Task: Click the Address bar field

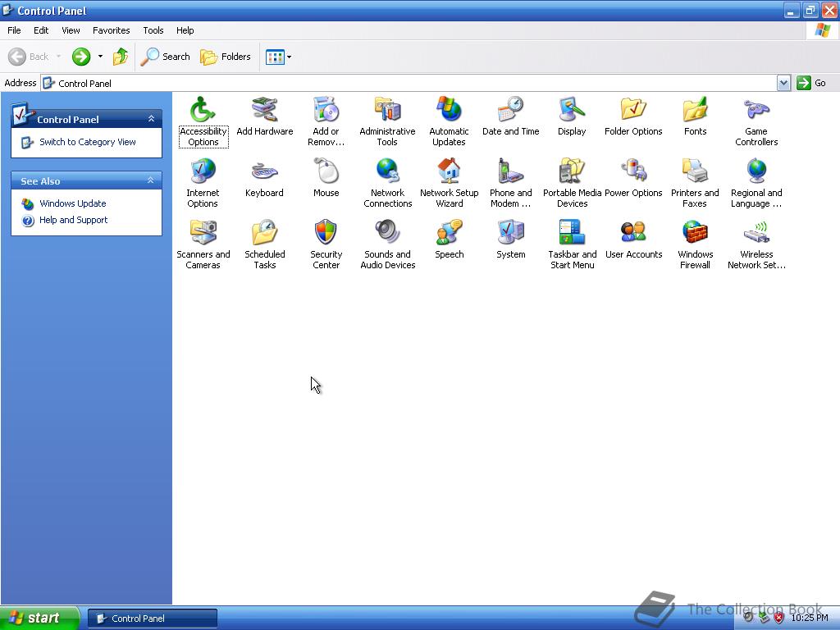Action: click(409, 83)
